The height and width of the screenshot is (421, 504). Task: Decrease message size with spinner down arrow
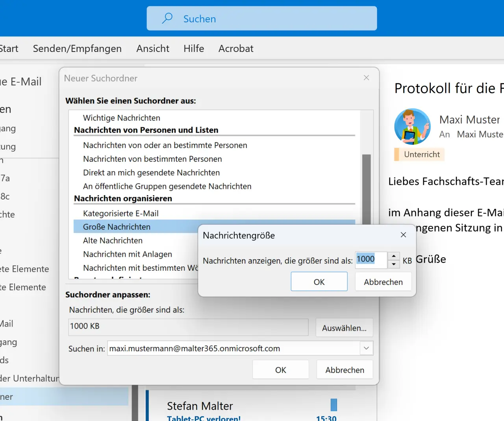[x=394, y=264]
